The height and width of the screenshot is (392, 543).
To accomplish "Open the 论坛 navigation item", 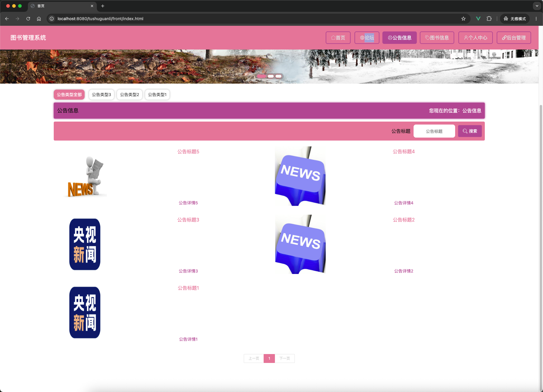I will [x=367, y=38].
